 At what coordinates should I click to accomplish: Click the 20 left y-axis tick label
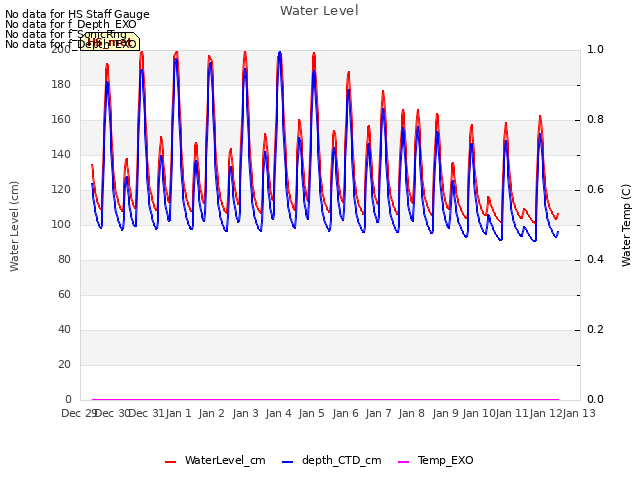tap(64, 364)
